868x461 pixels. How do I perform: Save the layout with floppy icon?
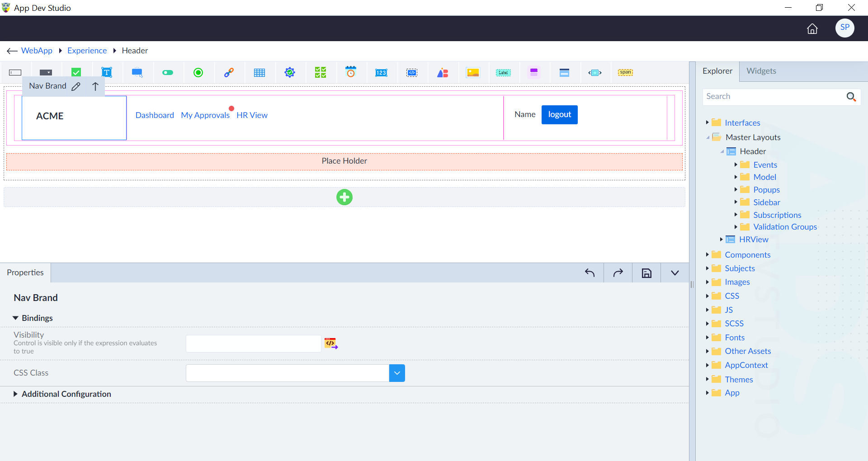(x=646, y=273)
